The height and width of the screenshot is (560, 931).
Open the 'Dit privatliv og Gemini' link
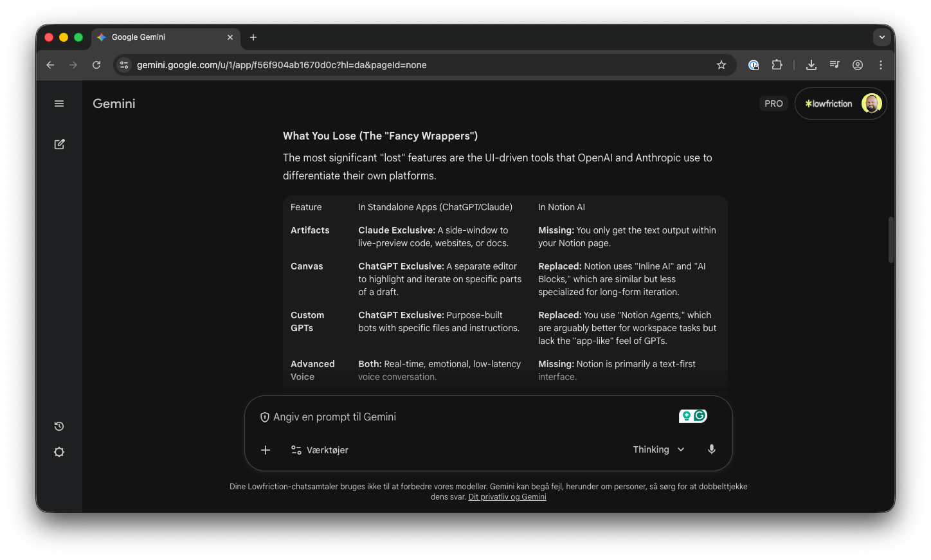click(507, 497)
